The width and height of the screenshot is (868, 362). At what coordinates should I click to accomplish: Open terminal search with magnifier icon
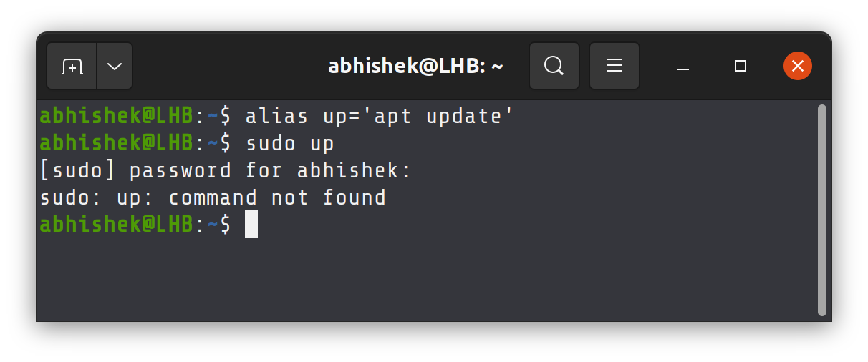coord(554,67)
